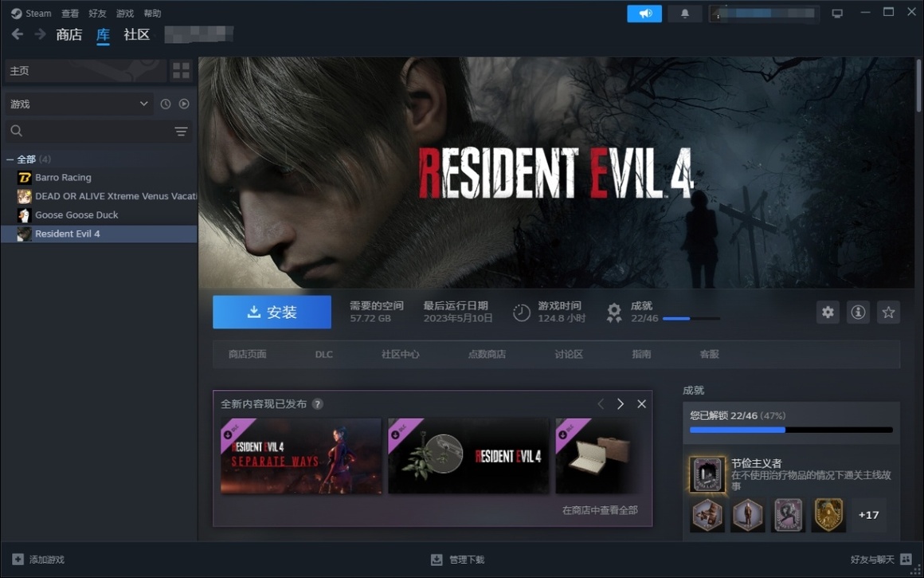
Task: Open the game settings gear
Action: 828,312
